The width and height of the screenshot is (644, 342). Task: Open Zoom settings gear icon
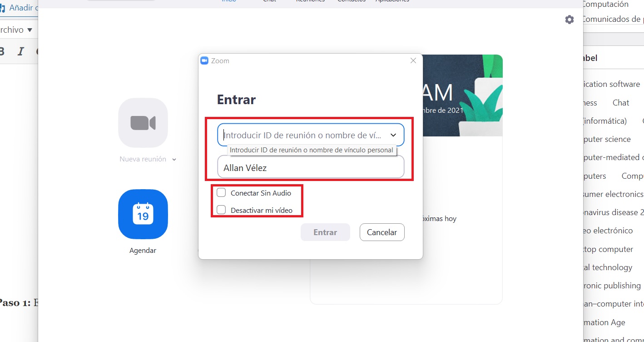coord(569,20)
